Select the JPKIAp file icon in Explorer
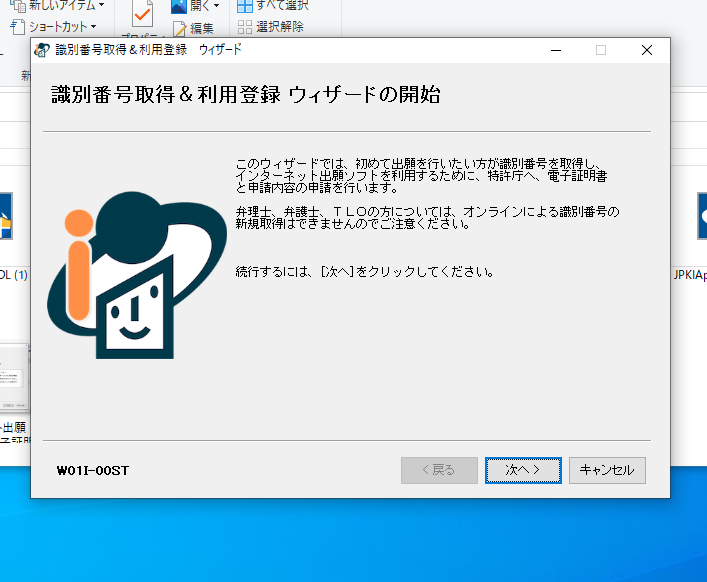 702,215
